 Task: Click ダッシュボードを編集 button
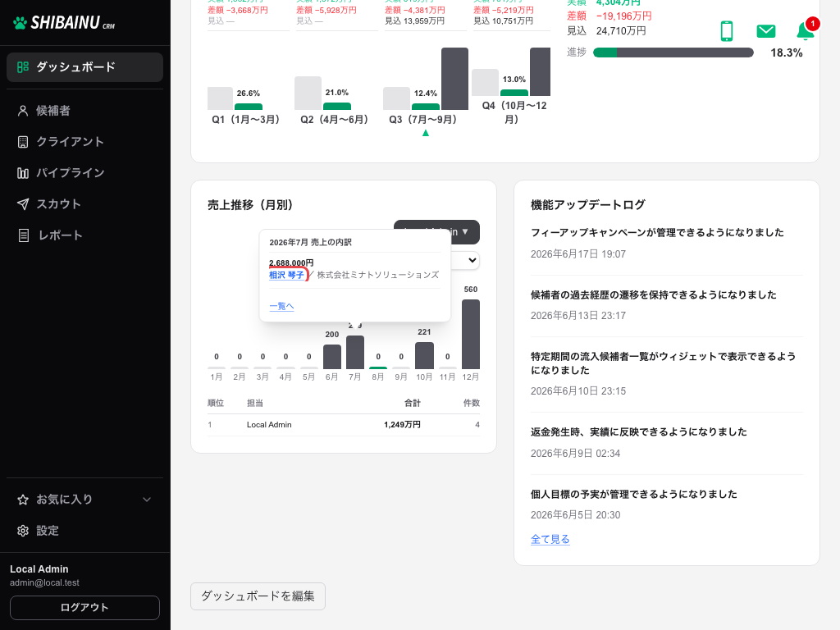pyautogui.click(x=258, y=596)
